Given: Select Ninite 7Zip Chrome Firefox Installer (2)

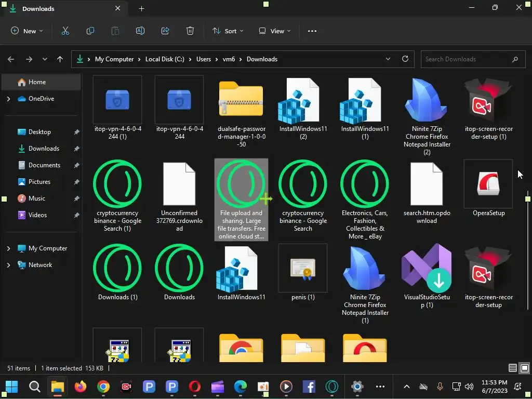Looking at the screenshot, I should pos(427,116).
